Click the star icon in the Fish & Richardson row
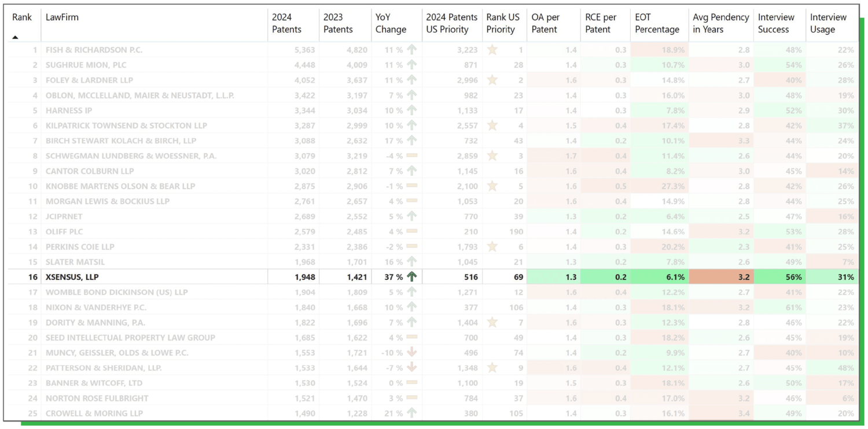 pyautogui.click(x=492, y=50)
